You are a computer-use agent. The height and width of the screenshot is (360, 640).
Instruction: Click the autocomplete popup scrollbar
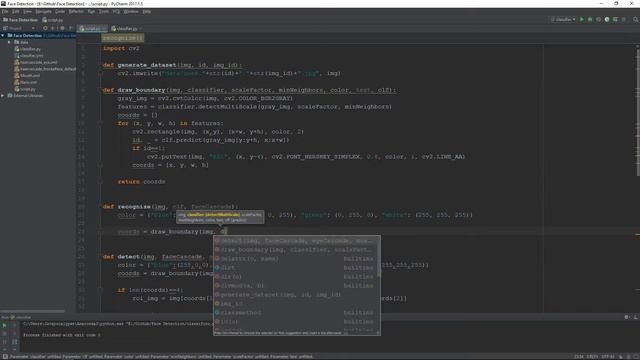pos(379,257)
